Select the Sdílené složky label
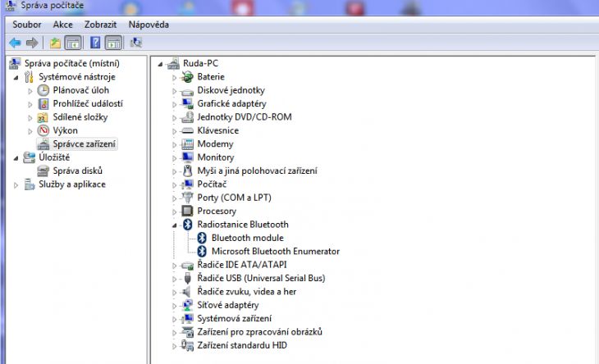 [x=80, y=117]
